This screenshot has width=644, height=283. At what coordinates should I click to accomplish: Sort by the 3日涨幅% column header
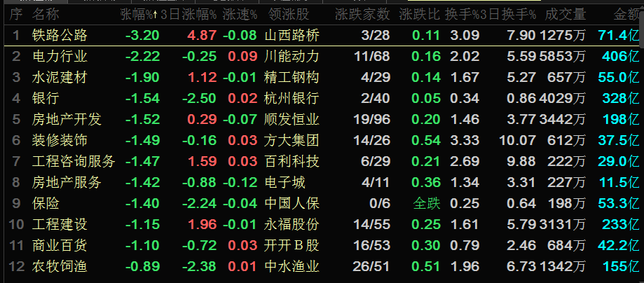click(189, 14)
